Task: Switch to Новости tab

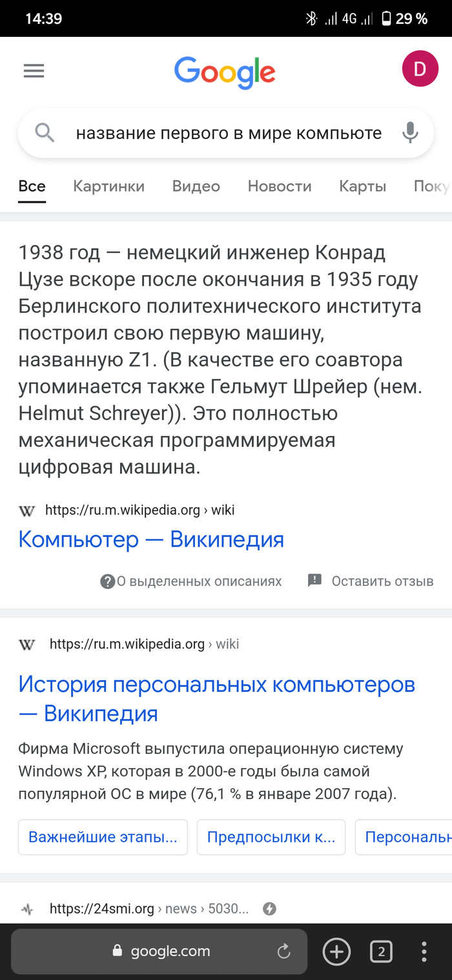Action: pos(279,187)
